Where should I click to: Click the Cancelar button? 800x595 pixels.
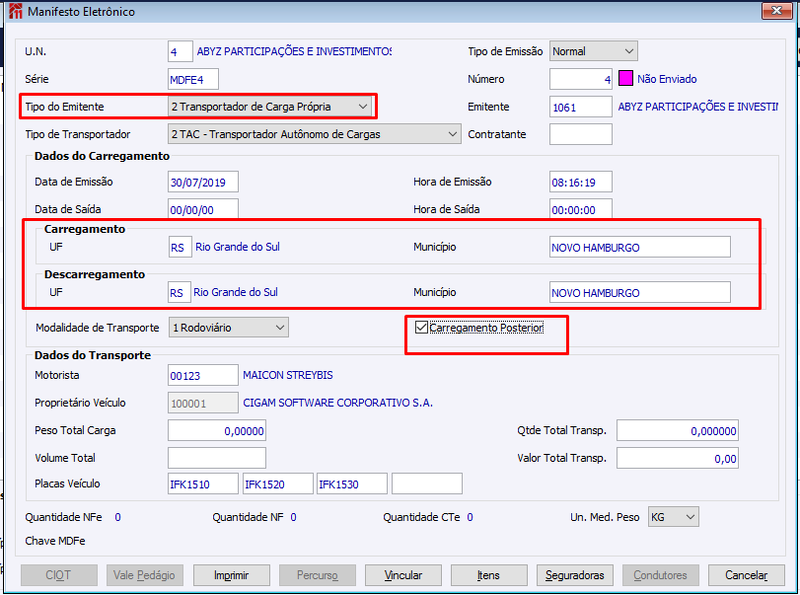pyautogui.click(x=746, y=575)
